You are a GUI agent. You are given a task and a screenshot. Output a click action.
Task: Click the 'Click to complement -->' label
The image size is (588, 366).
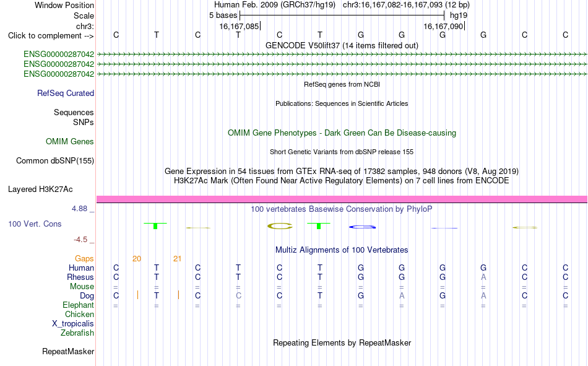(51, 36)
